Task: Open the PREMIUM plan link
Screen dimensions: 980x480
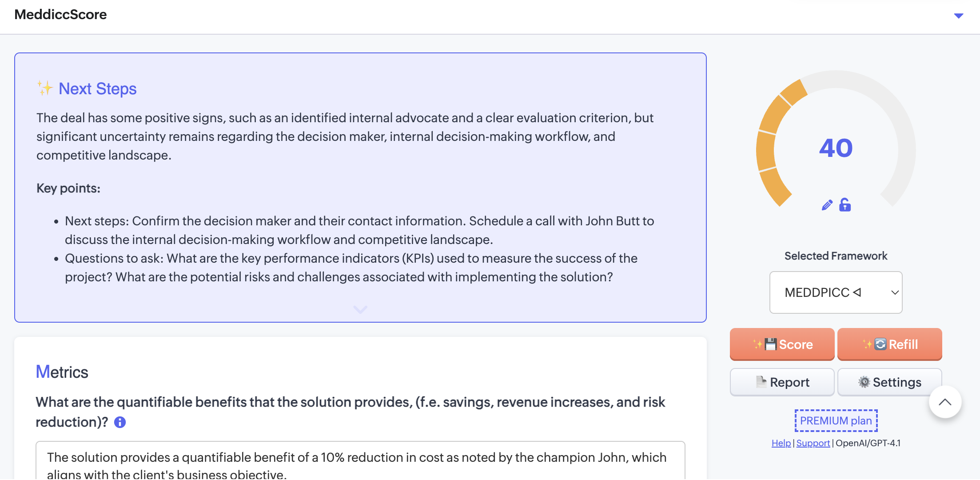Action: (x=836, y=420)
